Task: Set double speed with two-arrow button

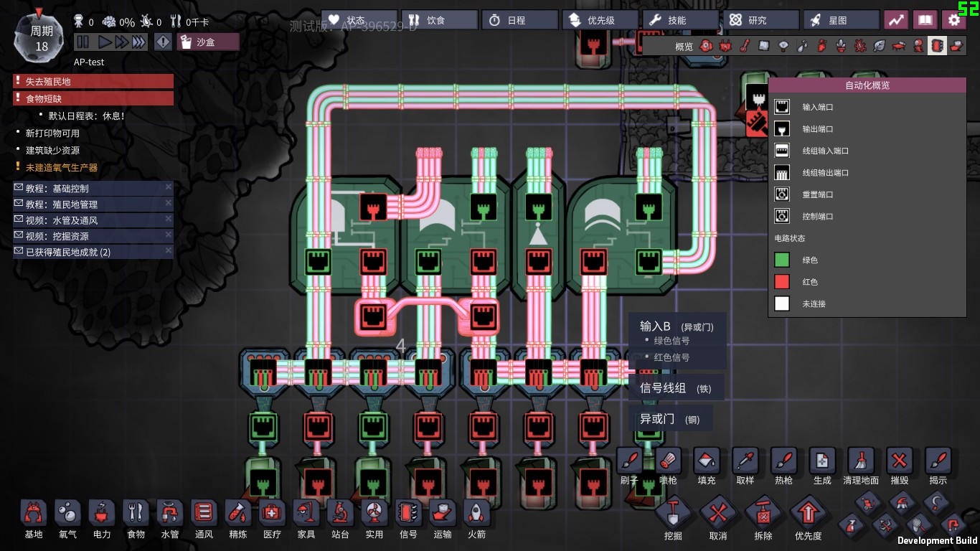Action: 121,42
